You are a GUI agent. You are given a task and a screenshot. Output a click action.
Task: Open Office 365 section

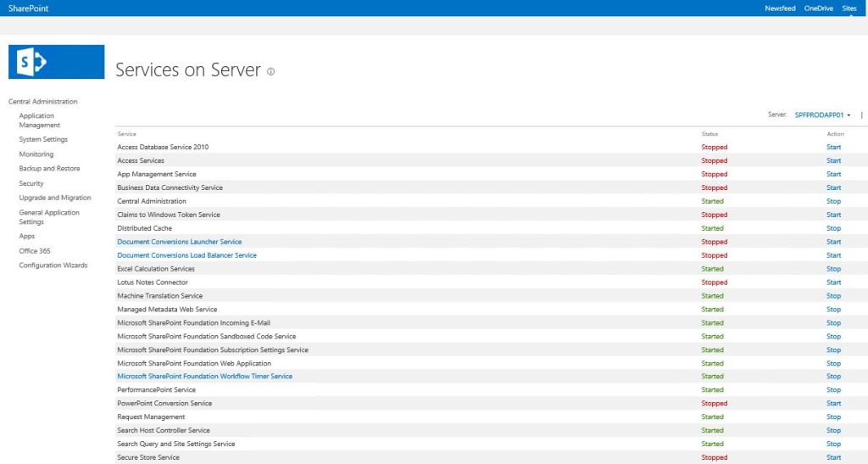34,251
